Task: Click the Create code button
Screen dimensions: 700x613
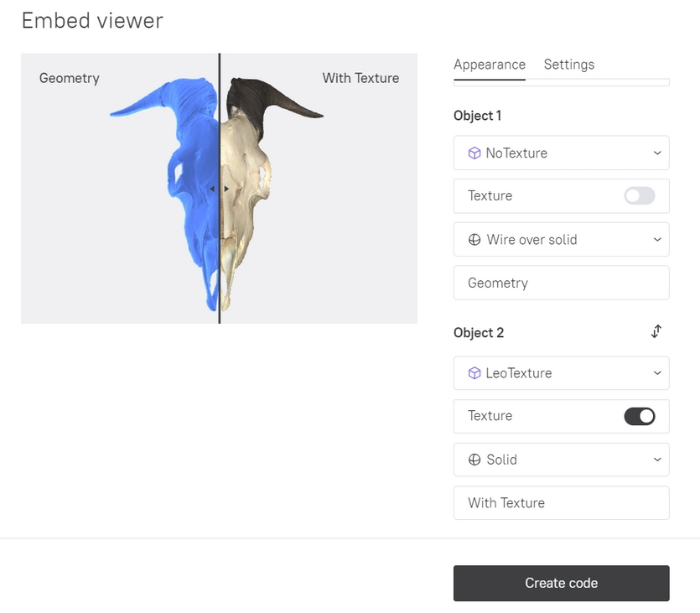Action: click(x=561, y=583)
